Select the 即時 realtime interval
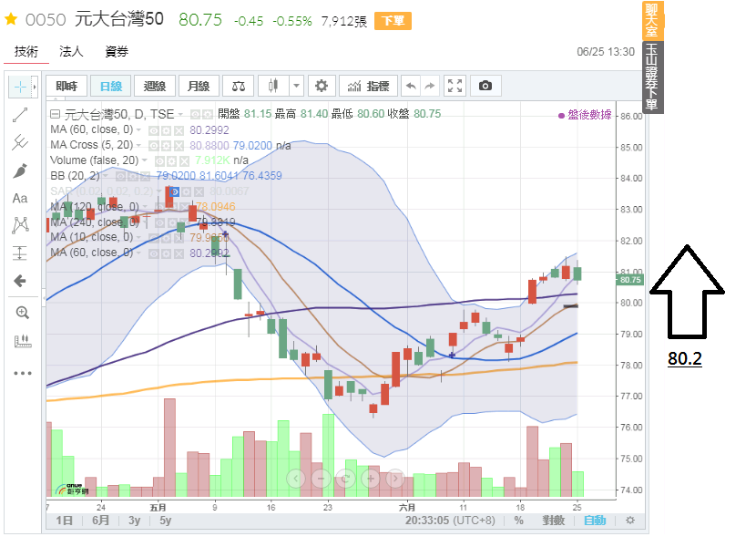 66,87
